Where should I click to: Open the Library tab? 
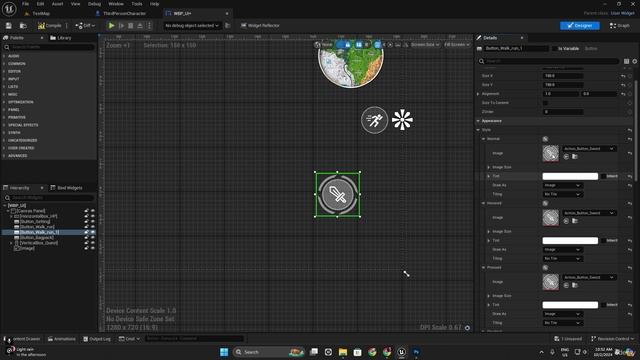(61, 38)
